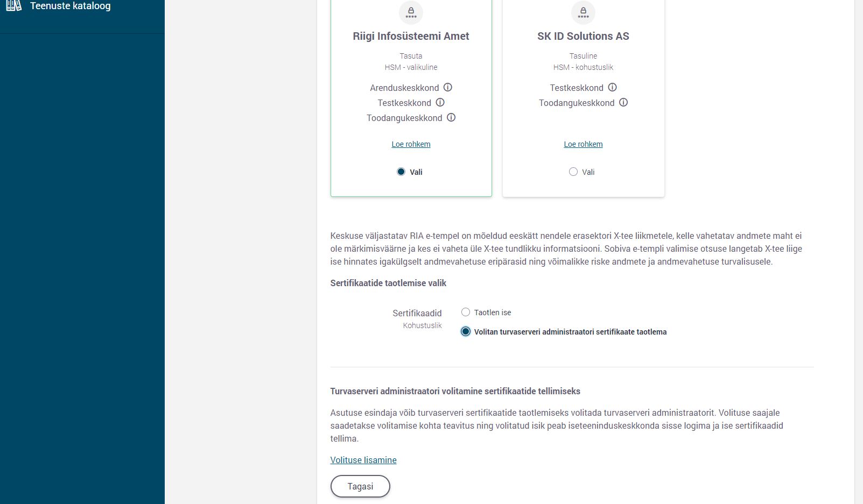Viewport: 863px width, 504px height.
Task: Select the Vali radio for Riigi Infosüsteemi Amet
Action: 401,172
